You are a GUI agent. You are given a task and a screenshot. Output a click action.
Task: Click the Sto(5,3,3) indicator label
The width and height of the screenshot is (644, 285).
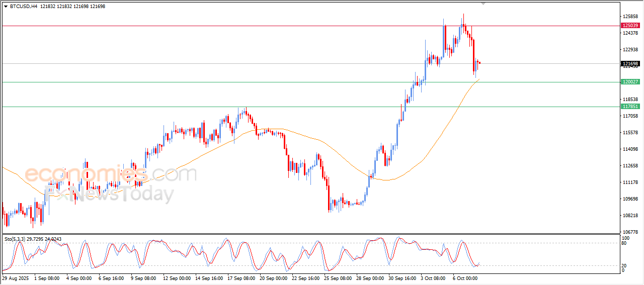[16, 239]
